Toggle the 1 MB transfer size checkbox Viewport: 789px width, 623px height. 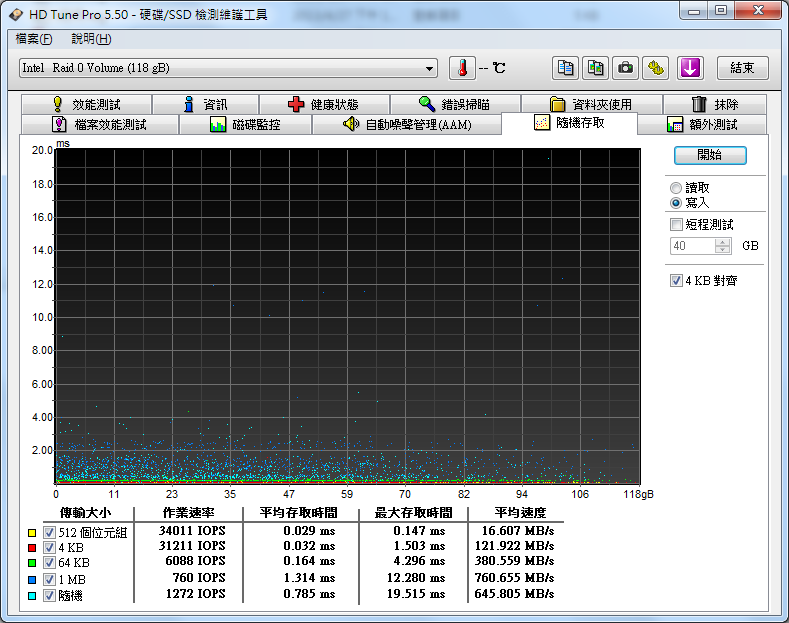click(49, 579)
